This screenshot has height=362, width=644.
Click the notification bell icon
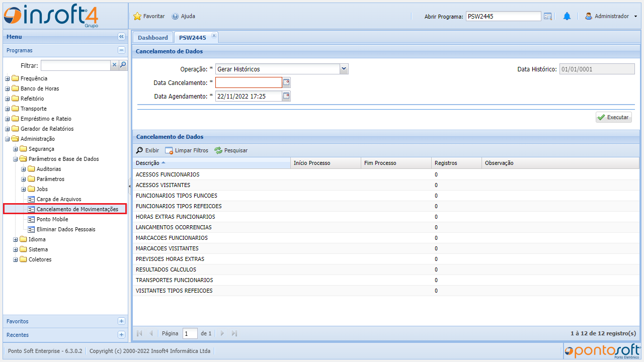click(567, 16)
